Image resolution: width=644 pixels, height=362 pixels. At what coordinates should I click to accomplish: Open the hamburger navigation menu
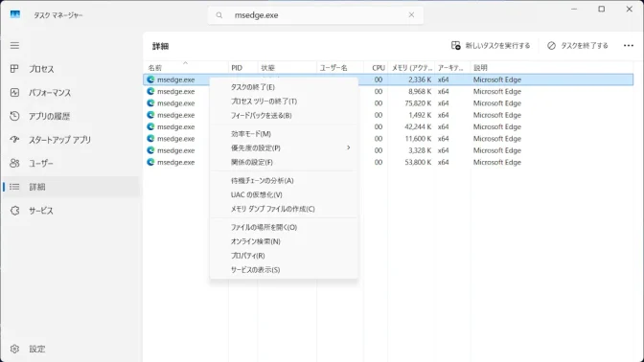pyautogui.click(x=14, y=46)
